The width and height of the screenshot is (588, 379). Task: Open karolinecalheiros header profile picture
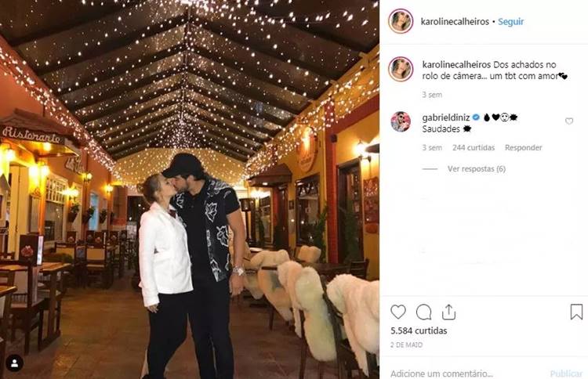[x=401, y=21]
